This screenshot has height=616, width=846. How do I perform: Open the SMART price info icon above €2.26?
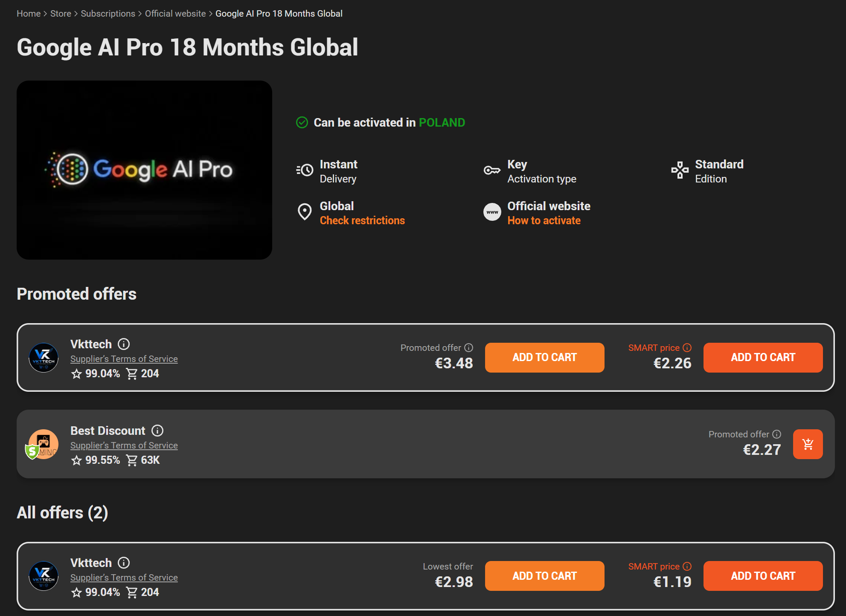coord(687,348)
